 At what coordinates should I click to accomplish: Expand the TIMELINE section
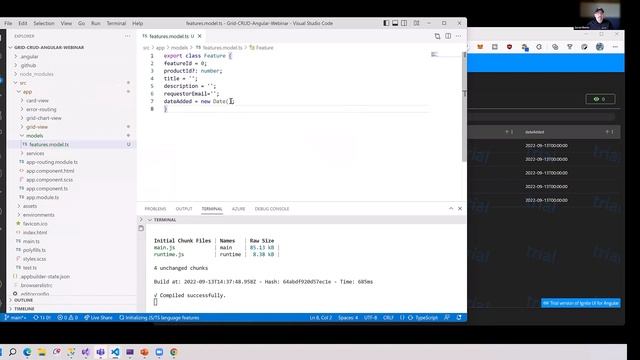(x=24, y=309)
